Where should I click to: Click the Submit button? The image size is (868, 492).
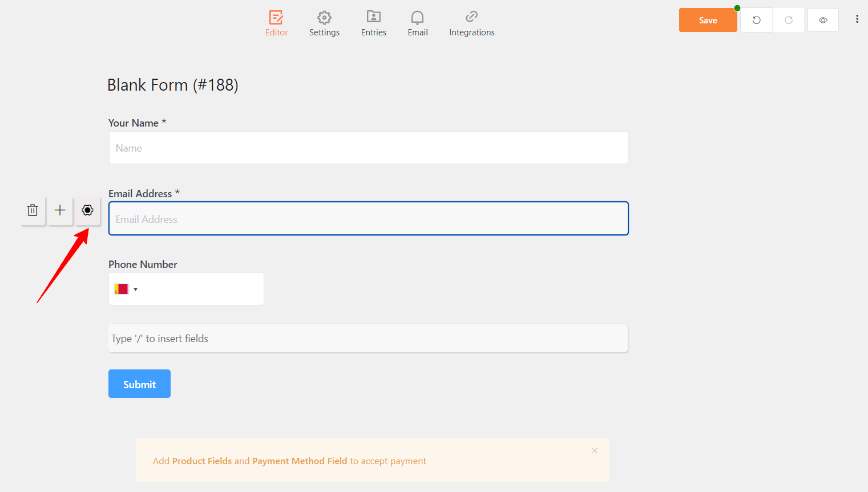[x=139, y=383]
